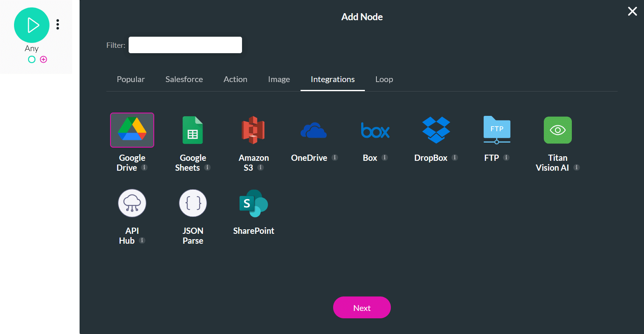The image size is (644, 334).
Task: Choose the Amazon S3 node
Action: (x=254, y=130)
